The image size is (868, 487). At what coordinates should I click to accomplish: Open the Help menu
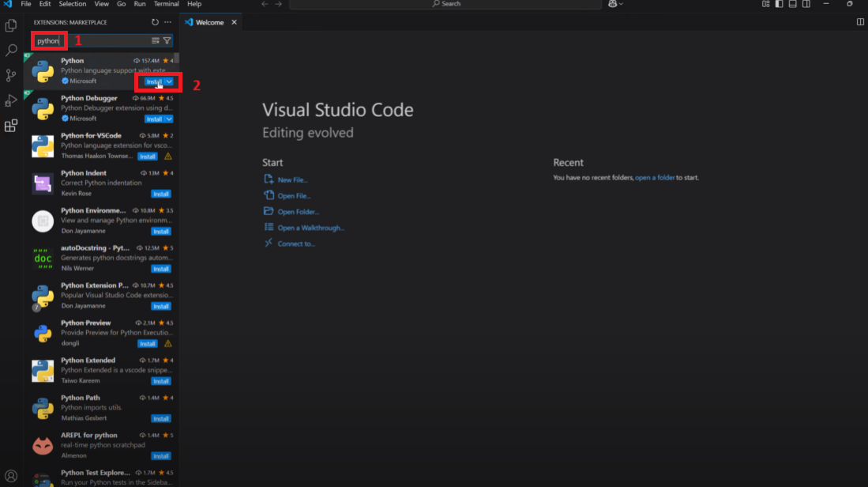pyautogui.click(x=194, y=4)
